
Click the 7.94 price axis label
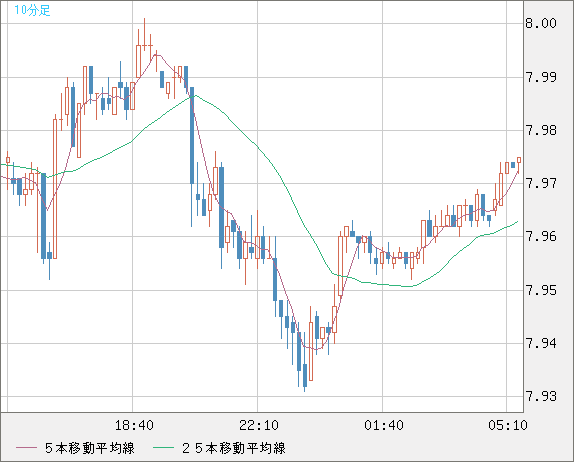(x=541, y=343)
